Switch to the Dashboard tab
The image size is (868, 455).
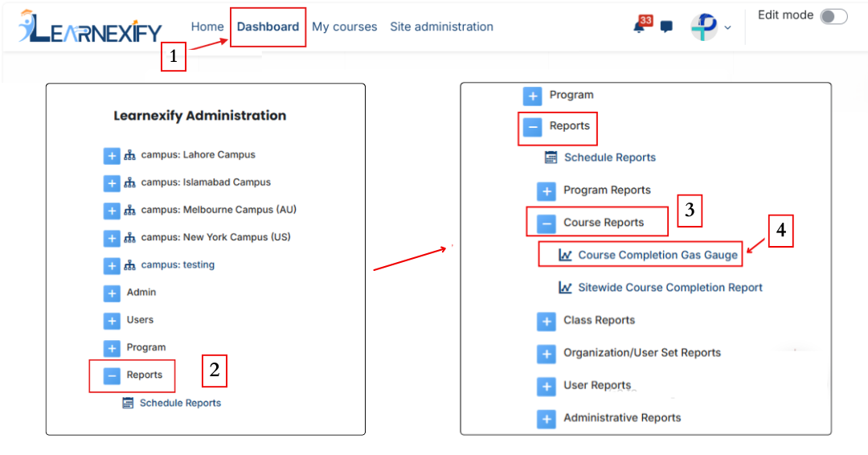tap(268, 27)
